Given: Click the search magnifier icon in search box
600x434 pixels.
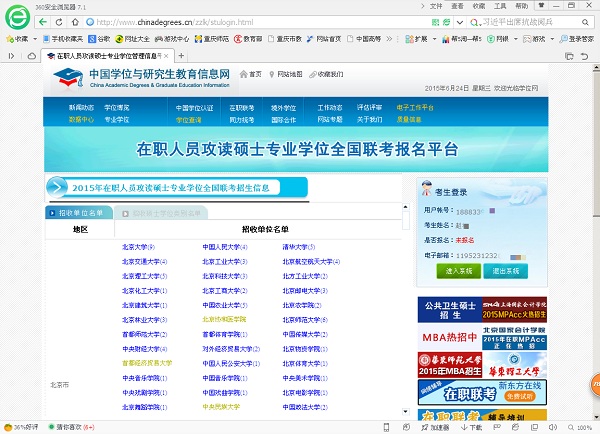Looking at the screenshot, I should click(585, 22).
